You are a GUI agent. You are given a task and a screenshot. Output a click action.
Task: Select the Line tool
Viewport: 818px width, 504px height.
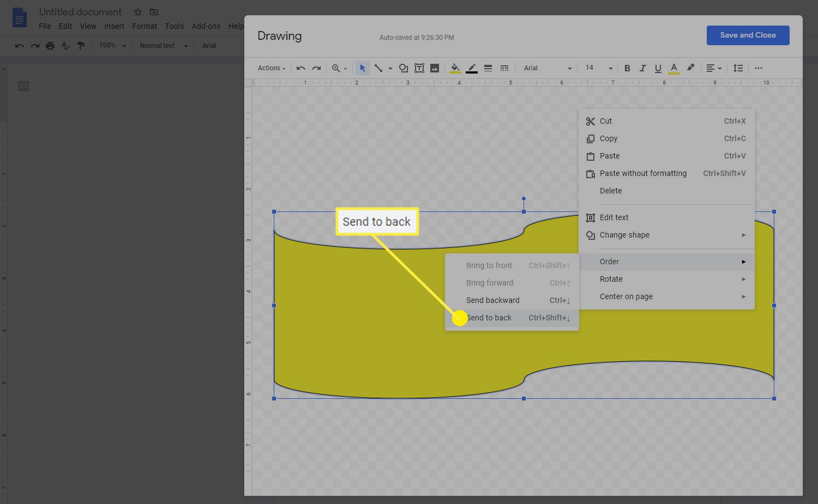378,68
